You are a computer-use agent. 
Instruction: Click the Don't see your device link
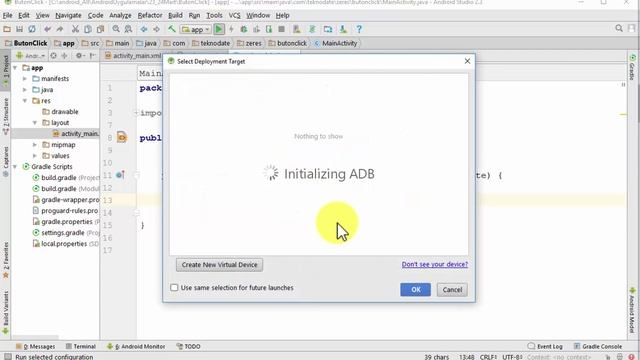(435, 264)
